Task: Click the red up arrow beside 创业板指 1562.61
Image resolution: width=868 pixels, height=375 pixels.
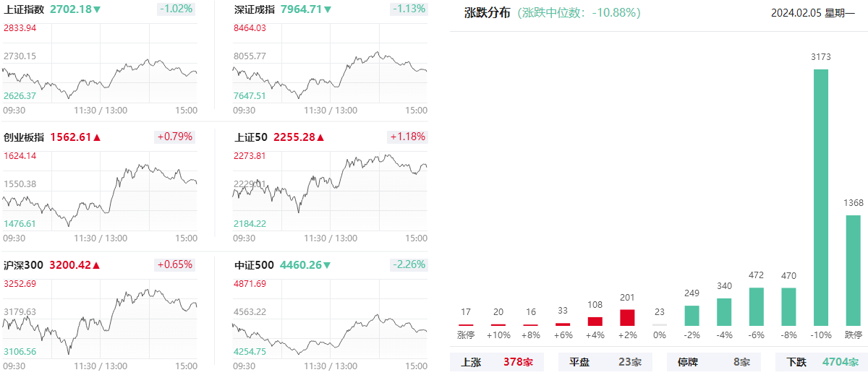Action: pos(97,137)
